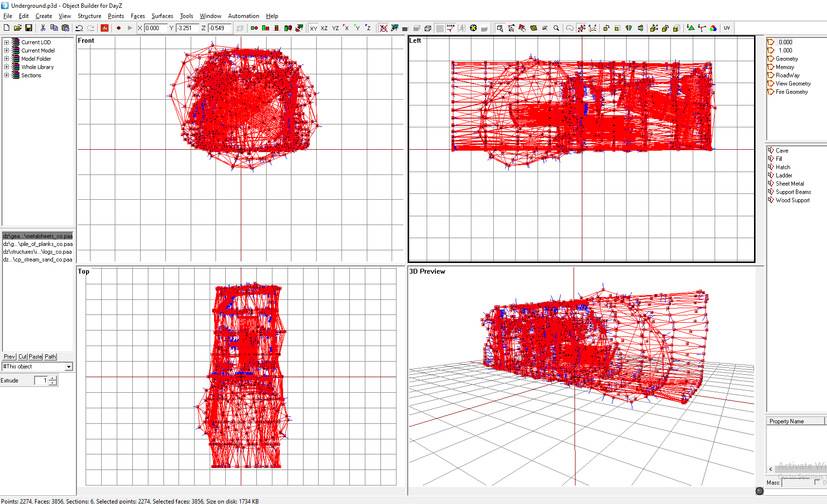Select the Zoom magnifier tool
This screenshot has width=827, height=504.
(x=557, y=28)
